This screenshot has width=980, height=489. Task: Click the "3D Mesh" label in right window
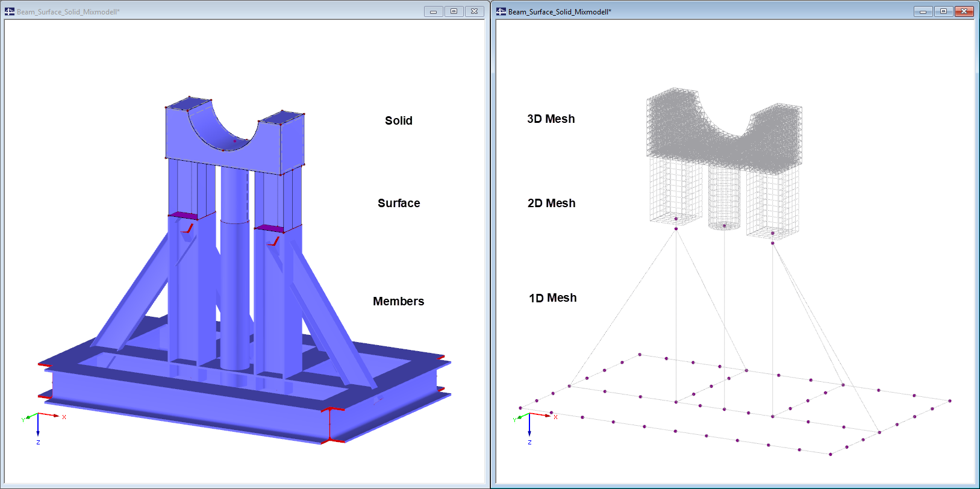(551, 119)
